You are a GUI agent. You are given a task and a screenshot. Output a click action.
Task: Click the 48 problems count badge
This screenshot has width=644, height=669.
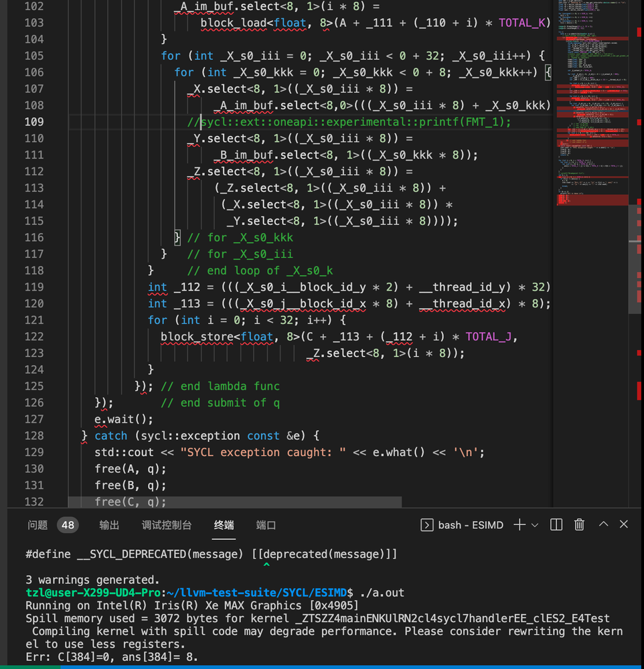[x=68, y=525]
